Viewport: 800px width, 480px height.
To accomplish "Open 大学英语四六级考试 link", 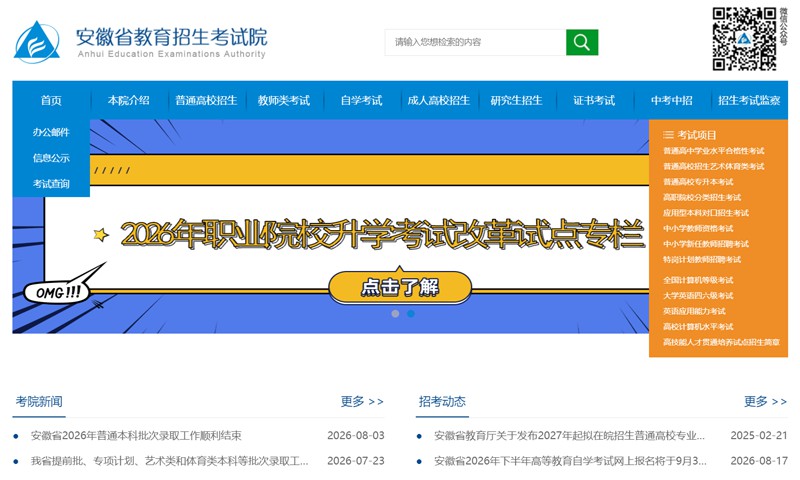I will point(698,296).
